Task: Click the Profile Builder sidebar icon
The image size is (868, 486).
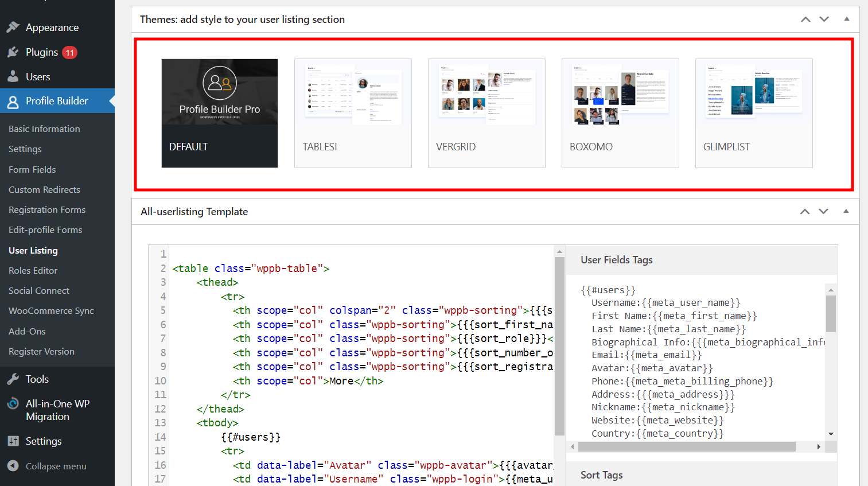Action: coord(13,102)
